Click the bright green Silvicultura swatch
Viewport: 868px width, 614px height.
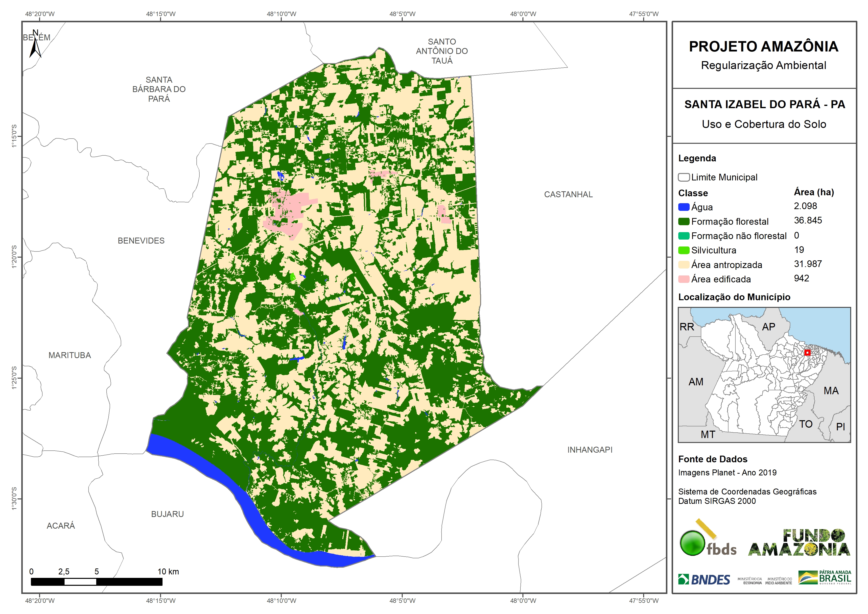pos(683,250)
